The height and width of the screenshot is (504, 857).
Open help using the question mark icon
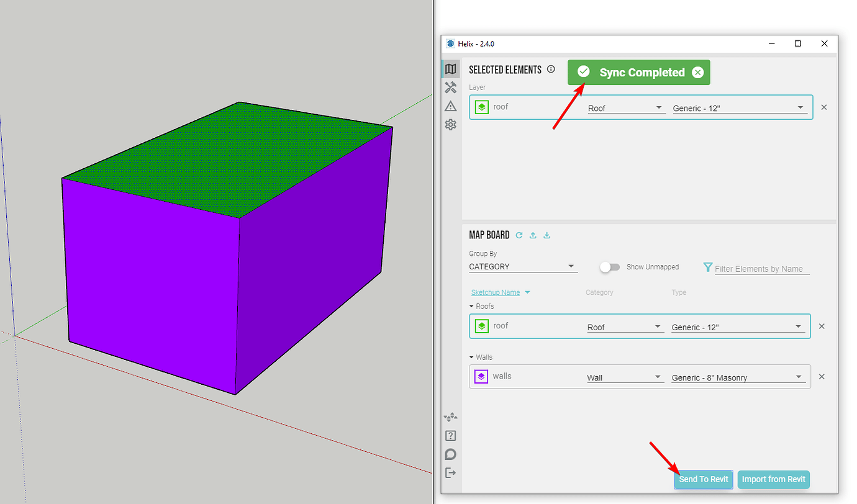pyautogui.click(x=450, y=435)
